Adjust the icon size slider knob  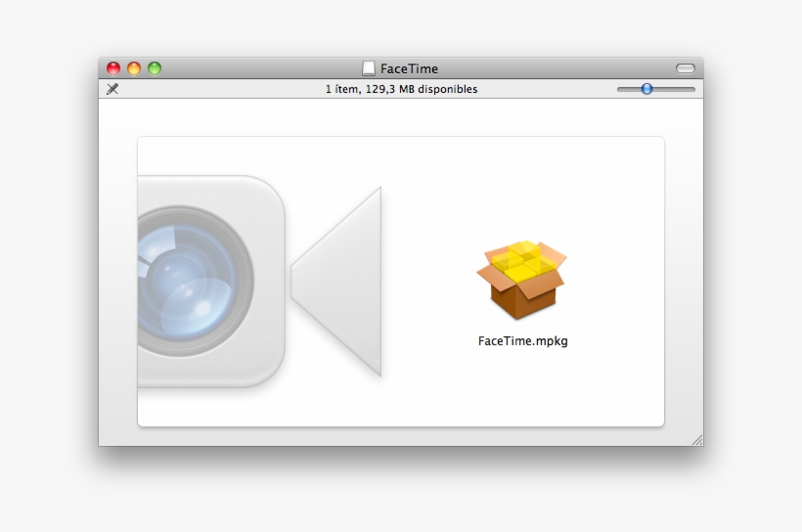click(x=647, y=89)
